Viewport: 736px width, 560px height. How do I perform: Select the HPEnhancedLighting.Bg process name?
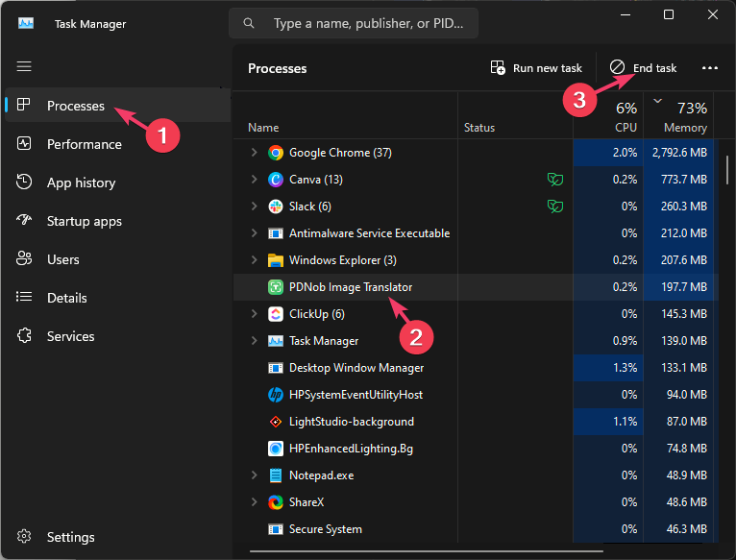click(x=351, y=449)
